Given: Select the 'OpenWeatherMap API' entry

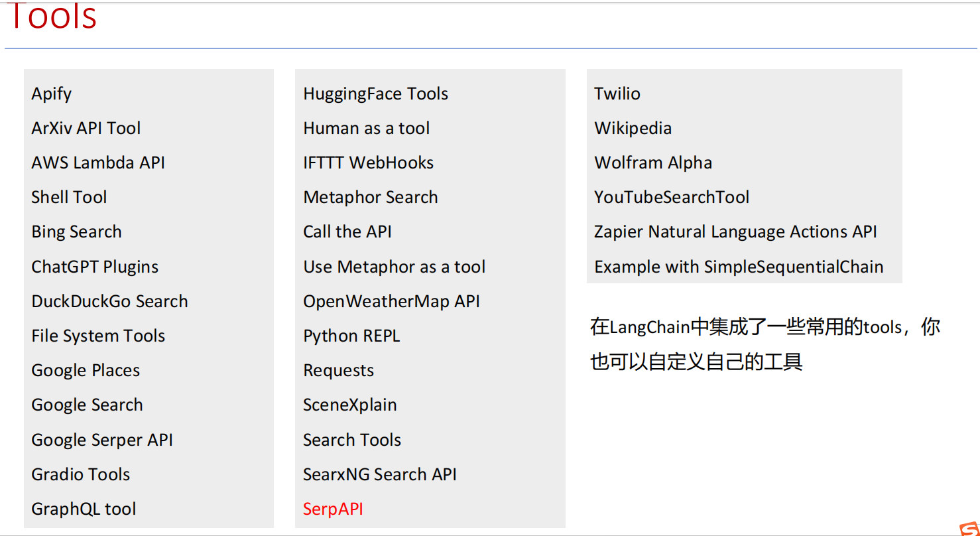Looking at the screenshot, I should coord(392,302).
